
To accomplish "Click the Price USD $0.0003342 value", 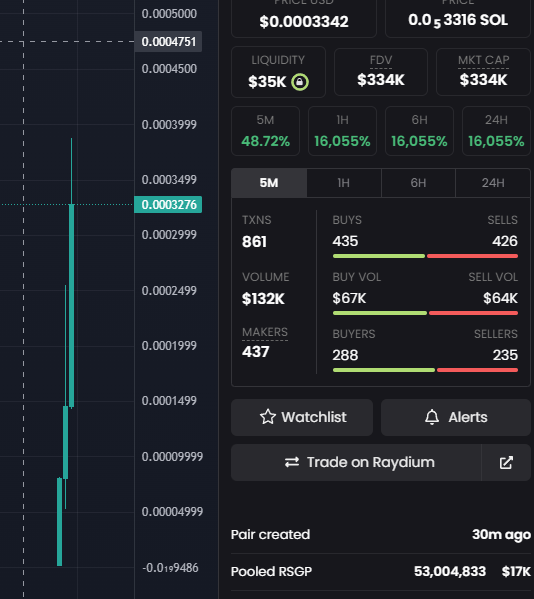I will (304, 22).
